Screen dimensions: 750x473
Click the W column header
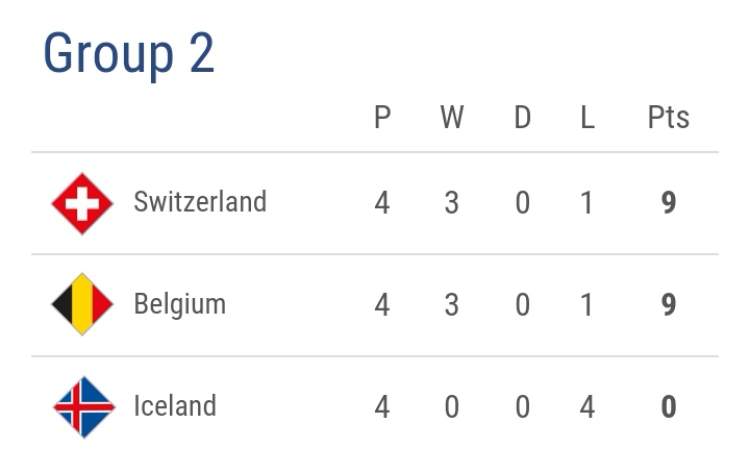(452, 118)
